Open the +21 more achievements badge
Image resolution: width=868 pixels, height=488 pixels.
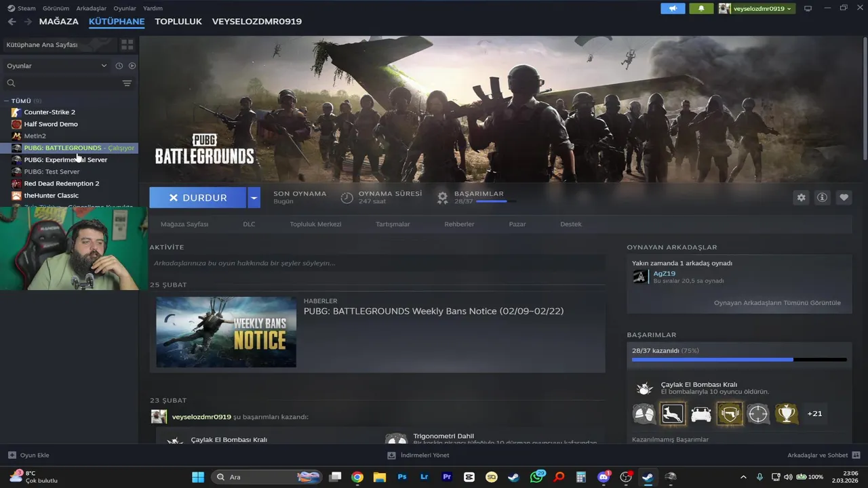click(814, 413)
